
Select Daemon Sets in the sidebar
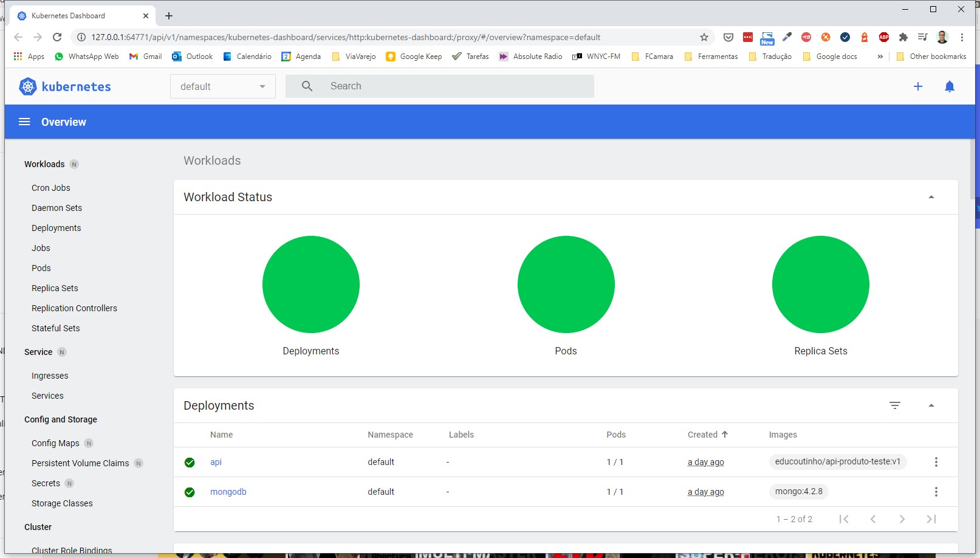[57, 208]
